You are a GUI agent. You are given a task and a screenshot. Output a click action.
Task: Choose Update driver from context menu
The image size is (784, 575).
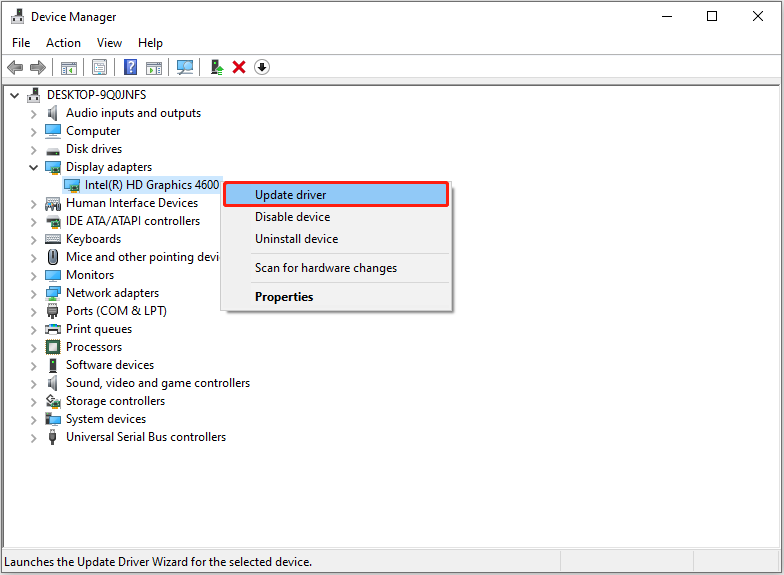tap(336, 194)
